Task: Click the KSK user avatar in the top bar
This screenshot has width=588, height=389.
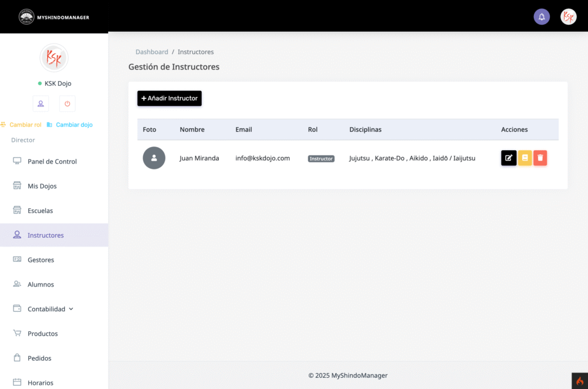Action: click(568, 17)
